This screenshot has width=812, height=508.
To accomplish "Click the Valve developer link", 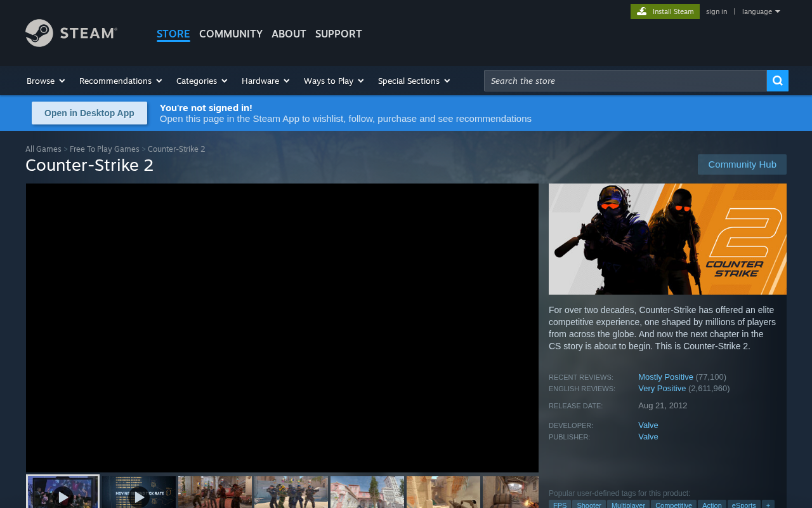I will pyautogui.click(x=648, y=425).
